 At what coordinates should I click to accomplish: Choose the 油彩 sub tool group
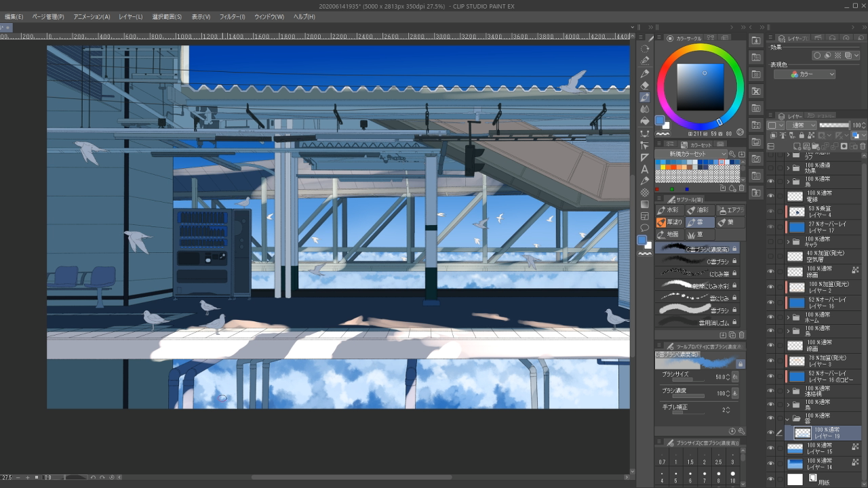[x=701, y=211]
